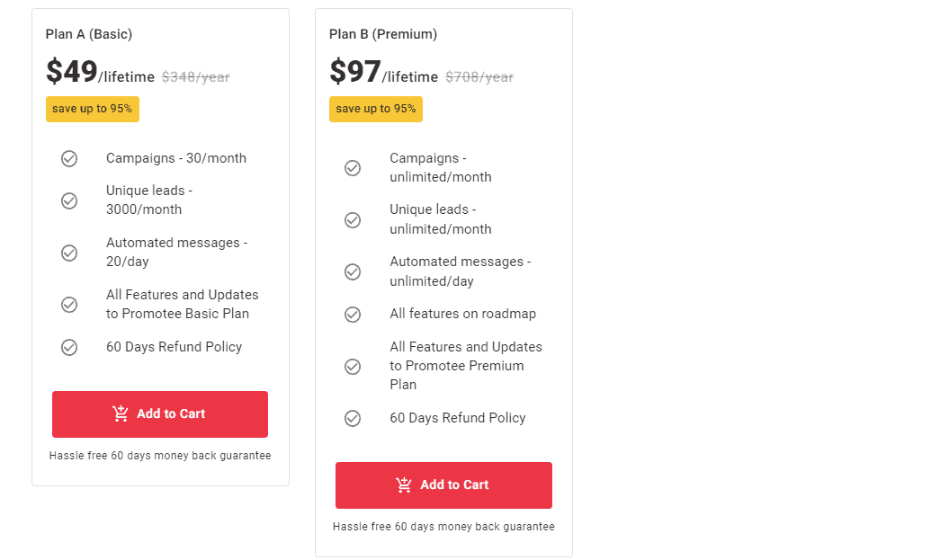Select the Plan B (Premium) title

[383, 34]
